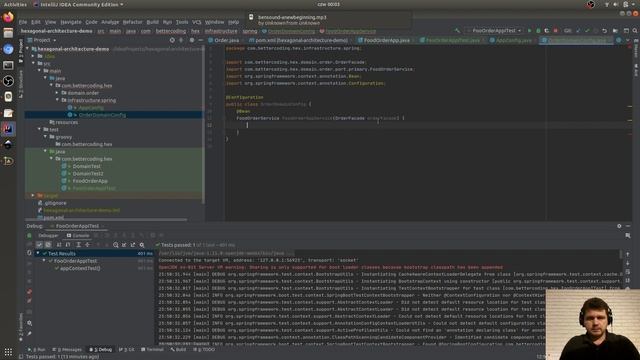
Task: Select appContextTest() result row
Action: [80, 268]
